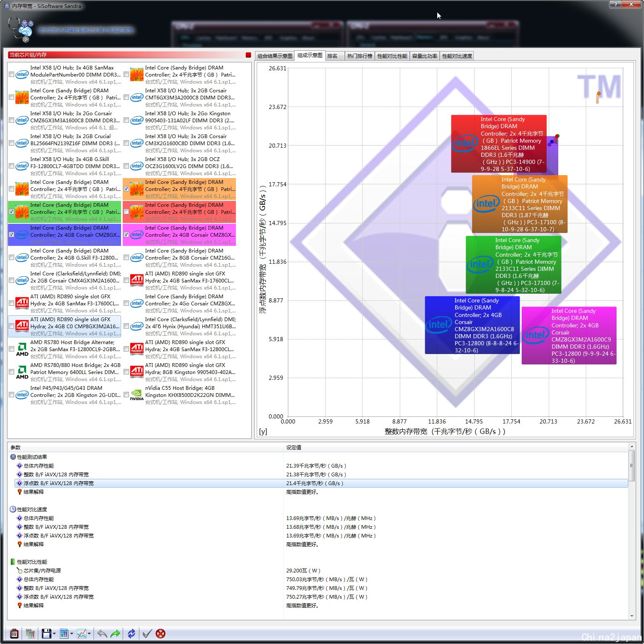The image size is (644, 644).
Task: Select the ATI RD890 Hydra 8GB Kingston entry
Action: pos(180,372)
